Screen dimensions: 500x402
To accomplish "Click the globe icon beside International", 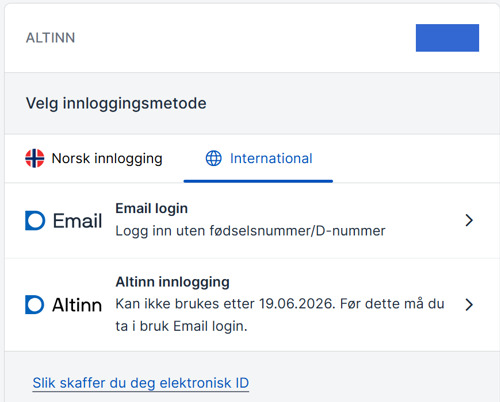I will point(214,158).
